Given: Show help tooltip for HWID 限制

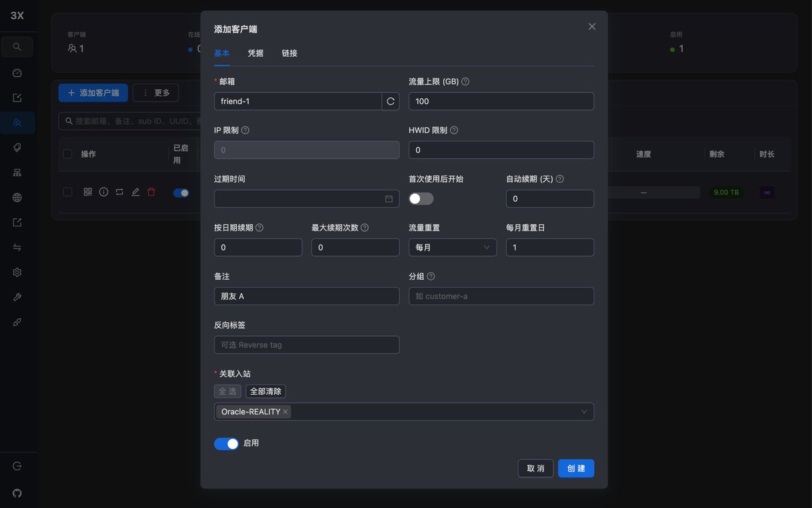Looking at the screenshot, I should 454,130.
